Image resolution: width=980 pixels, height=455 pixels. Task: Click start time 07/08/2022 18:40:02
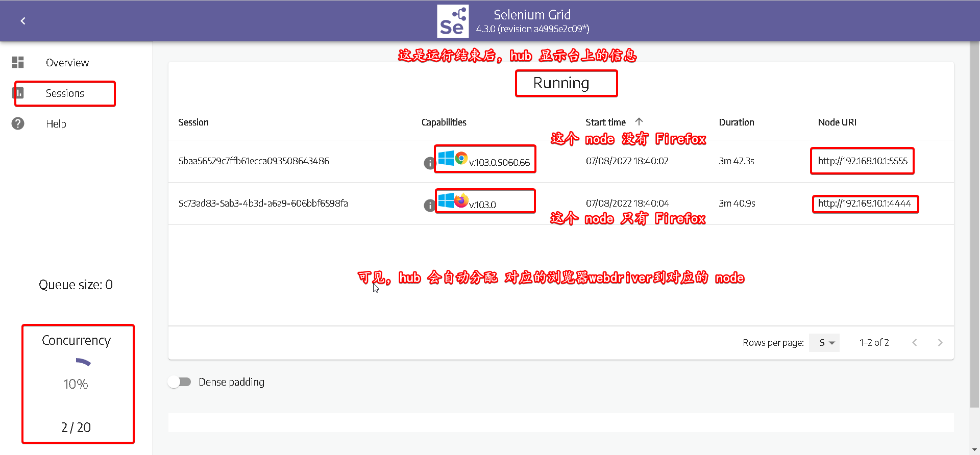click(x=627, y=161)
